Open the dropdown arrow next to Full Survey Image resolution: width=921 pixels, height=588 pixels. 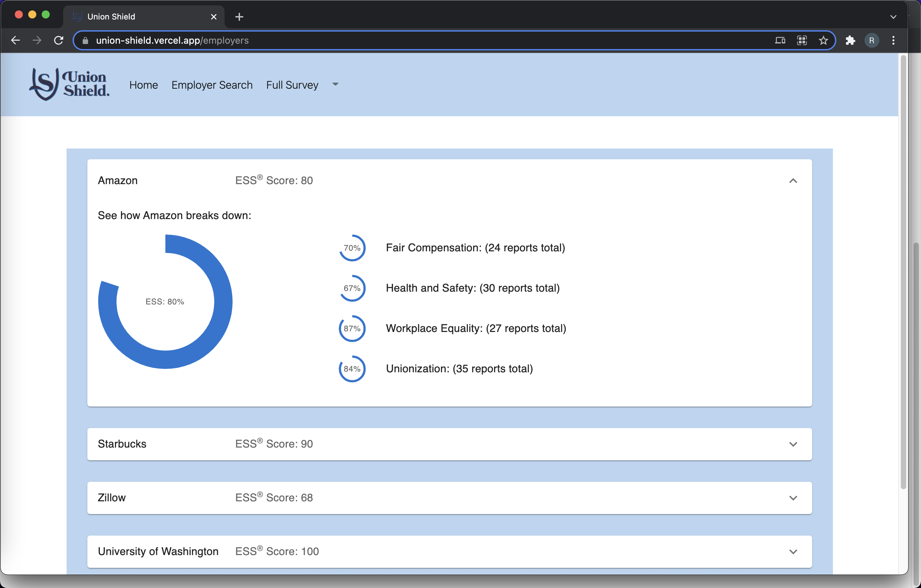coord(335,84)
